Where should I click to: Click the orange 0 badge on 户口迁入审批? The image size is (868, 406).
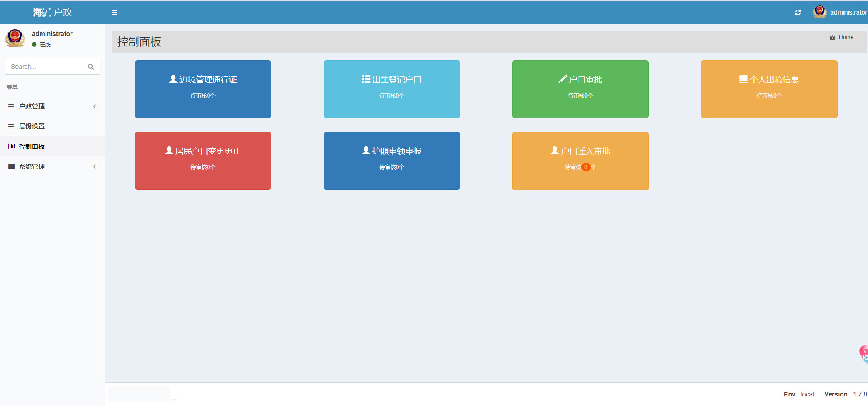tap(586, 167)
